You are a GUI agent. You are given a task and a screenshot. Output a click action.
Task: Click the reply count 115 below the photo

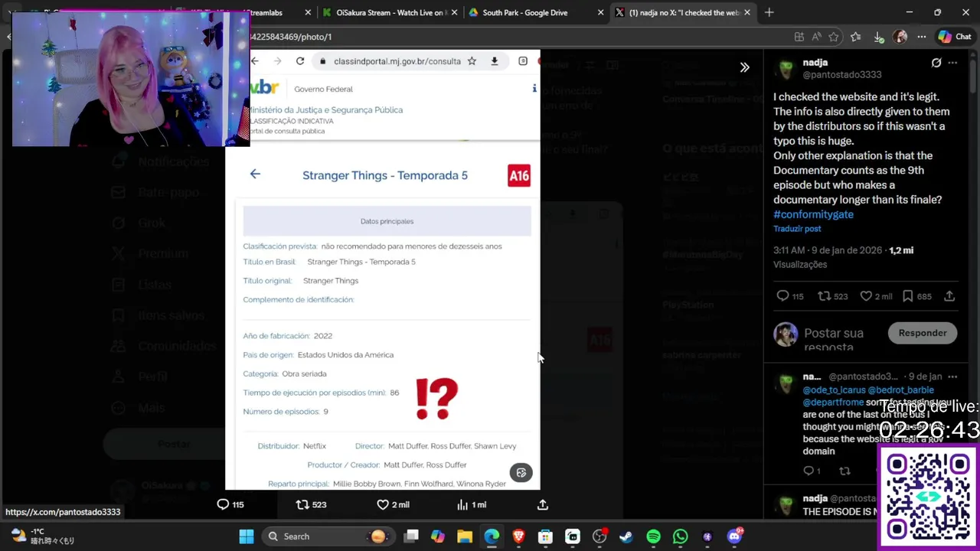click(230, 504)
